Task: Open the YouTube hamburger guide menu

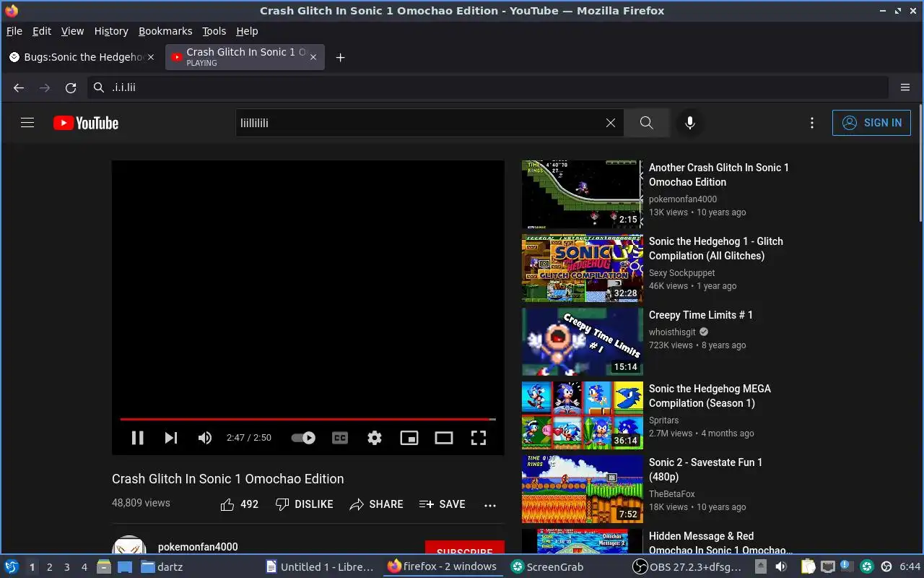Action: [x=27, y=123]
